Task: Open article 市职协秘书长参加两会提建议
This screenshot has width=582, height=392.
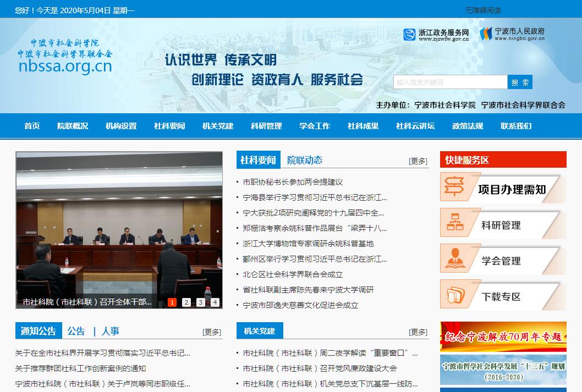Action: tap(293, 182)
